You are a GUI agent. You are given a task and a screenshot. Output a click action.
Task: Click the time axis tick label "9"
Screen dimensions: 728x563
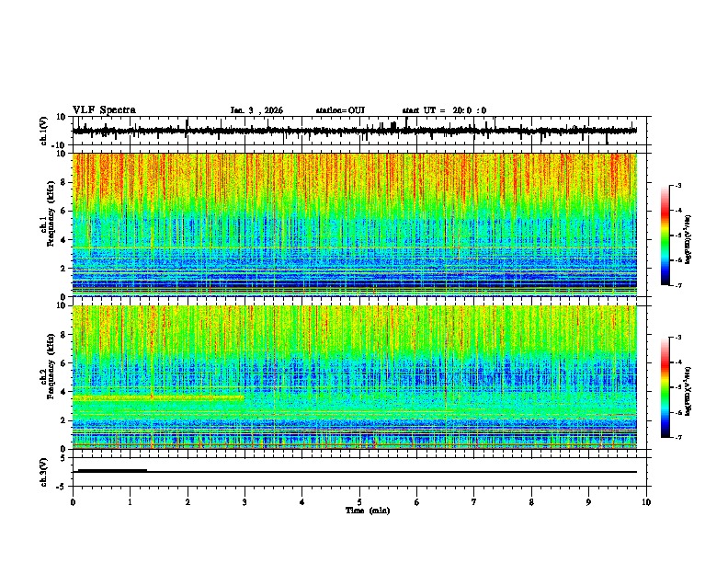pos(588,502)
